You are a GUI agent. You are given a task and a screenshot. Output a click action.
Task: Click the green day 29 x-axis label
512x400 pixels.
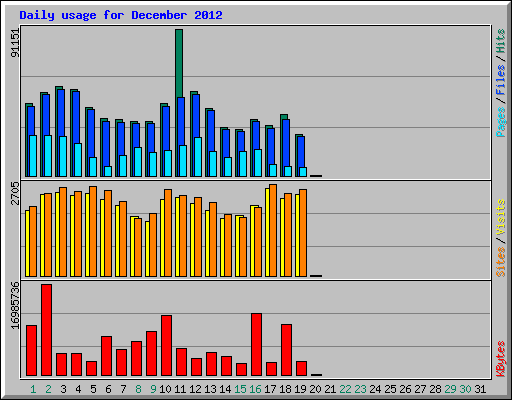pyautogui.click(x=450, y=389)
